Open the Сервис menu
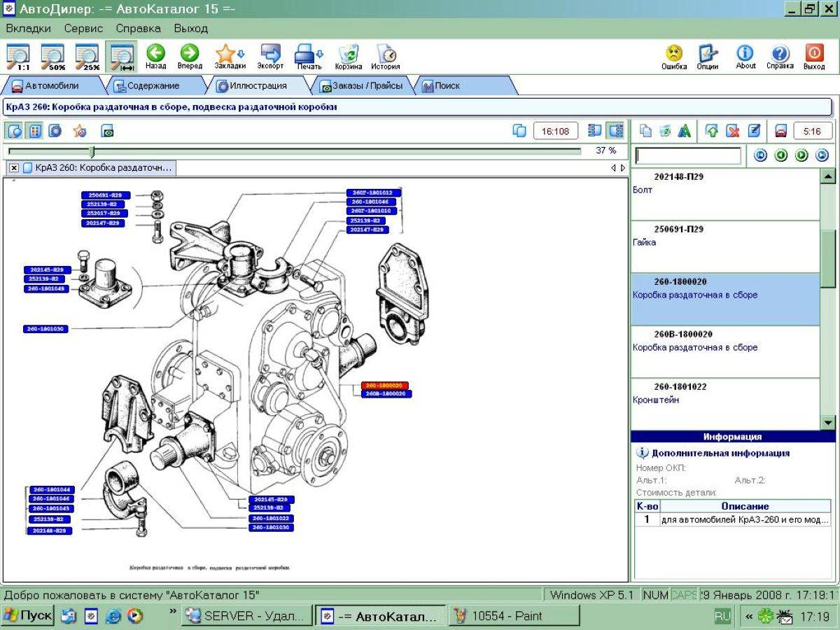840x630 pixels. tap(83, 29)
